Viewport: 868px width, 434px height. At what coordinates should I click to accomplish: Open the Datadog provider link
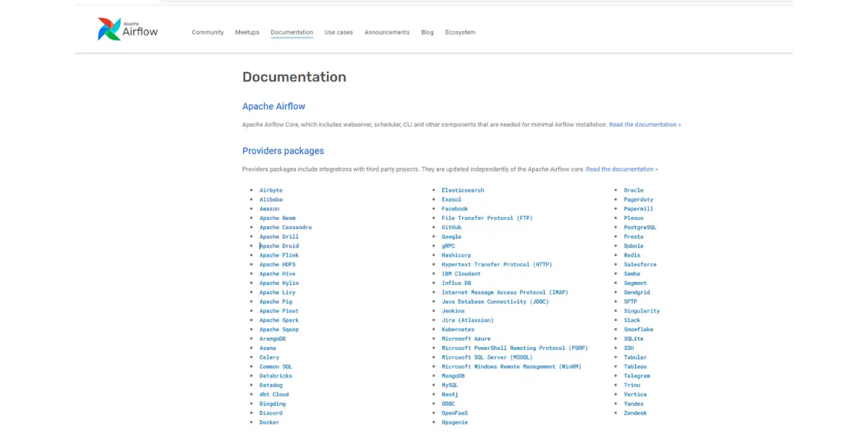(271, 386)
